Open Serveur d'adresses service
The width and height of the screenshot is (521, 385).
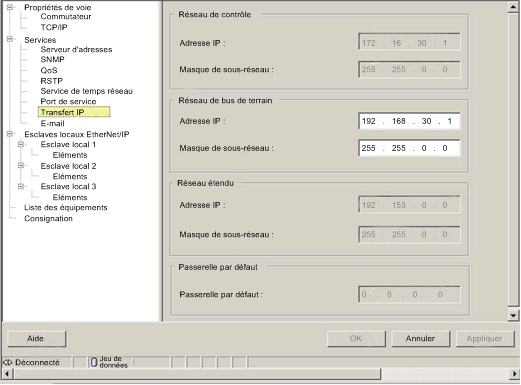pyautogui.click(x=76, y=50)
